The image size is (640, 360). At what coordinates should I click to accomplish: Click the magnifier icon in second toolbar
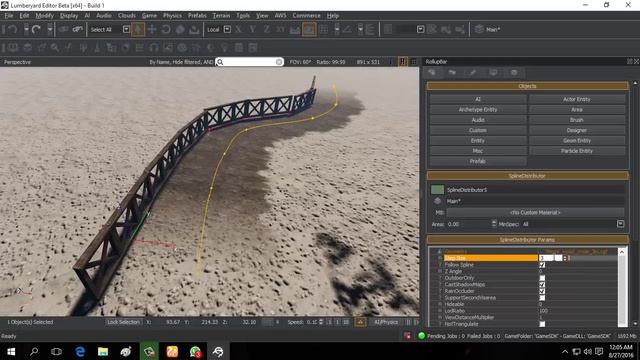tap(55, 47)
